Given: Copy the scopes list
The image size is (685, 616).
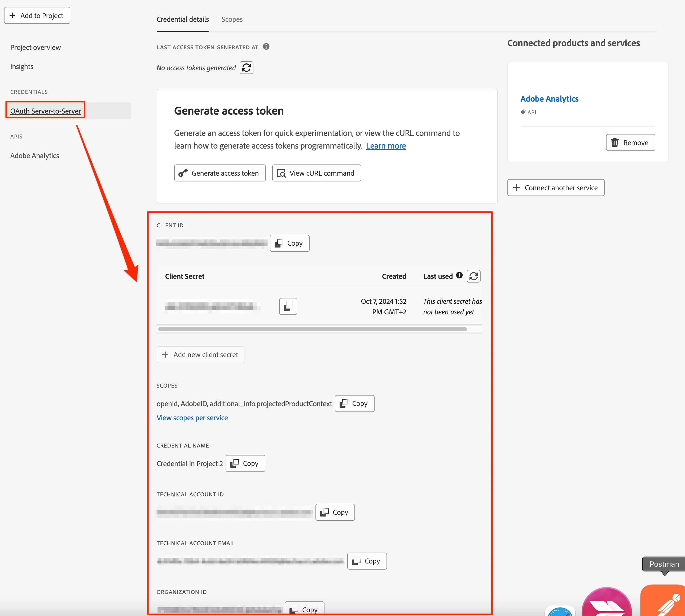Looking at the screenshot, I should pyautogui.click(x=354, y=404).
